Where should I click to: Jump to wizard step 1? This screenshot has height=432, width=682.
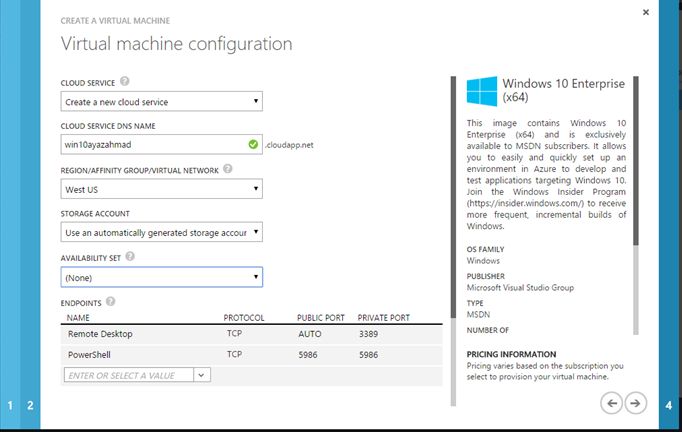[x=10, y=405]
